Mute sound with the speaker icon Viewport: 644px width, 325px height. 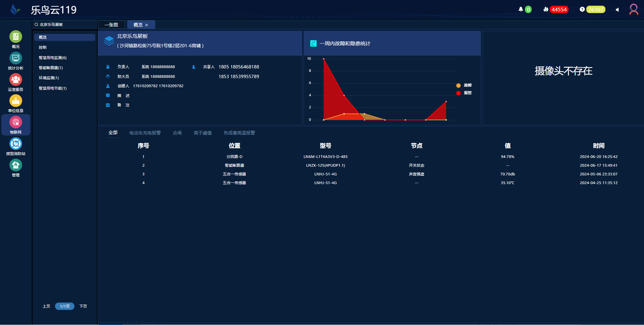[617, 10]
